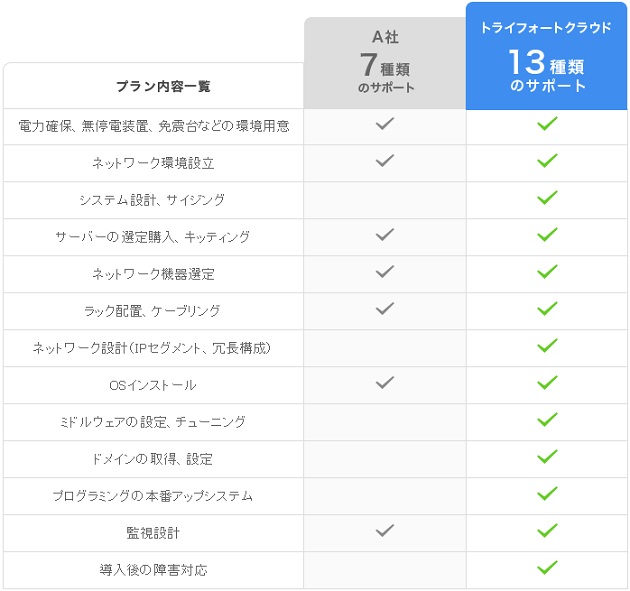Select the gray A社 column header
This screenshot has width=630, height=591.
pos(385,63)
